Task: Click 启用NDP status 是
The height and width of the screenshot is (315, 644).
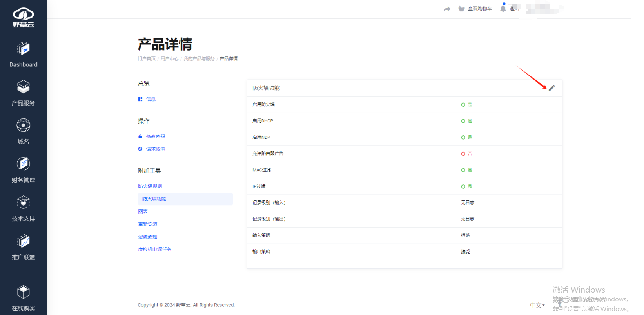Action: pyautogui.click(x=466, y=137)
